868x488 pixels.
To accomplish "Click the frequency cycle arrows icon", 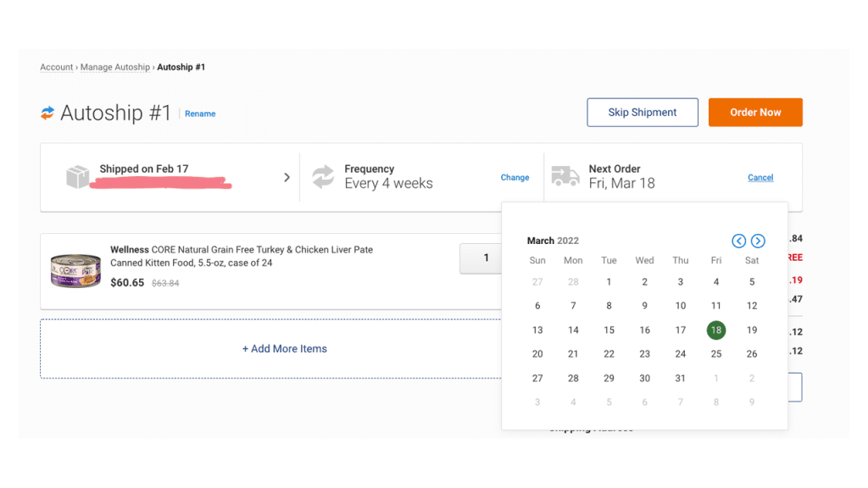I will (323, 176).
